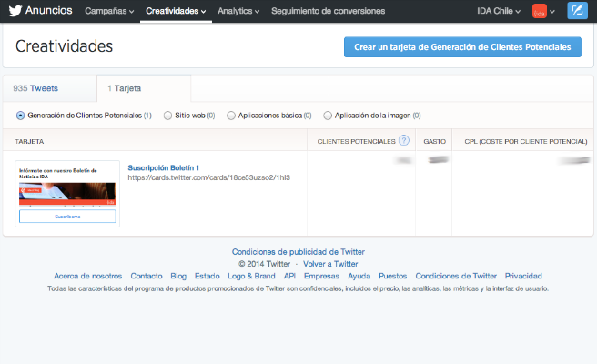Click the GASTO column header
Image resolution: width=597 pixels, height=364 pixels.
click(x=434, y=142)
